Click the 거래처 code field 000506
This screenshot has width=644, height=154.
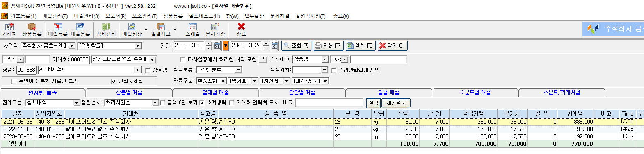pyautogui.click(x=80, y=59)
